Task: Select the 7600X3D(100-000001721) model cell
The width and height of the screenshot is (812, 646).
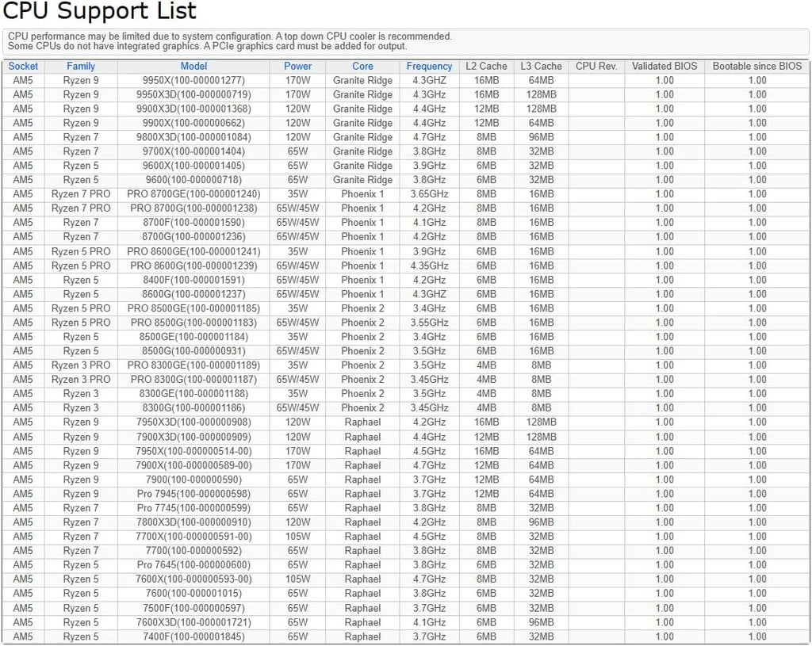Action: coord(193,623)
